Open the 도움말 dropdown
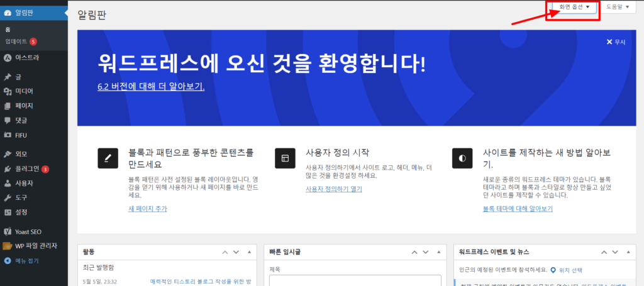The image size is (644, 286). (x=618, y=7)
